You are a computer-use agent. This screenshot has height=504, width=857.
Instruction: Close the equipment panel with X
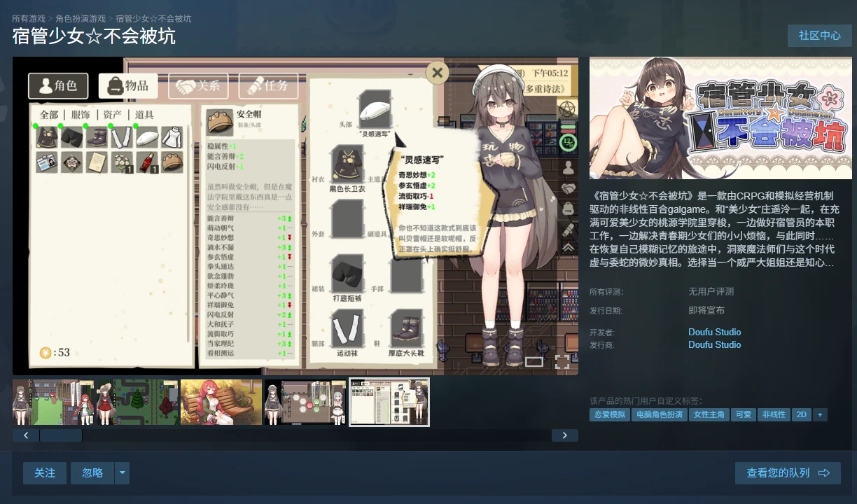point(437,72)
